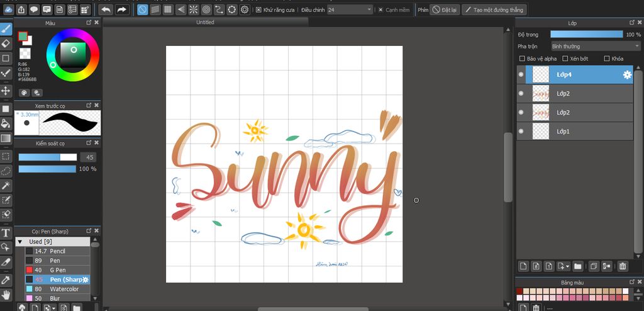This screenshot has height=311, width=644.
Task: Enable concentric circle snap guide
Action: [206, 9]
